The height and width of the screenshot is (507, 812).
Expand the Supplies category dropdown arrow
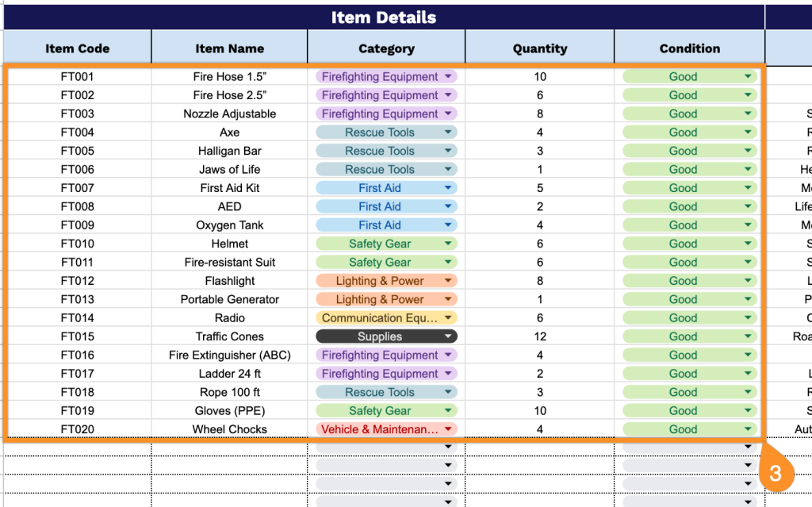(448, 336)
